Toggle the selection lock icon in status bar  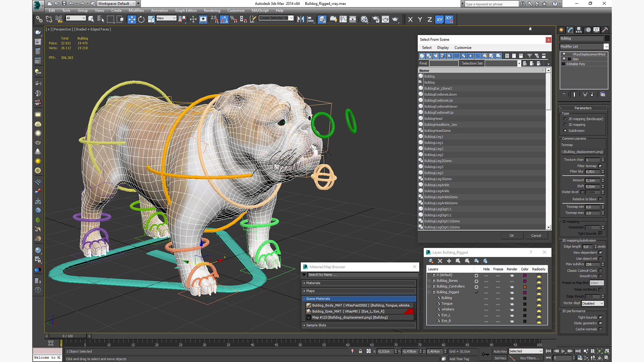coord(361,351)
